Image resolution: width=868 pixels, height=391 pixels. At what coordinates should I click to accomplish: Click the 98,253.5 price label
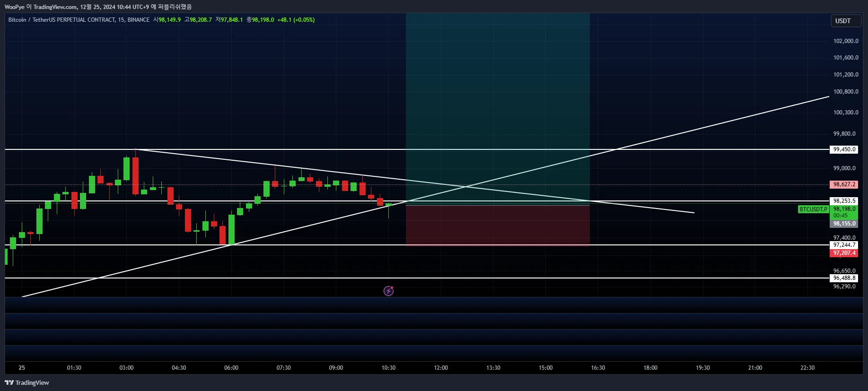pos(844,201)
